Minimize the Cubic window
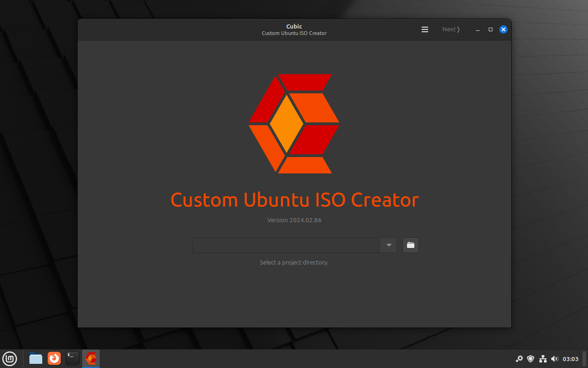Image resolution: width=588 pixels, height=368 pixels. (x=478, y=29)
